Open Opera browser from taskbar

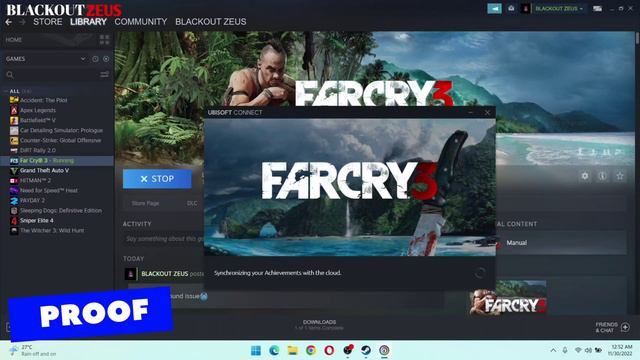click(x=329, y=350)
